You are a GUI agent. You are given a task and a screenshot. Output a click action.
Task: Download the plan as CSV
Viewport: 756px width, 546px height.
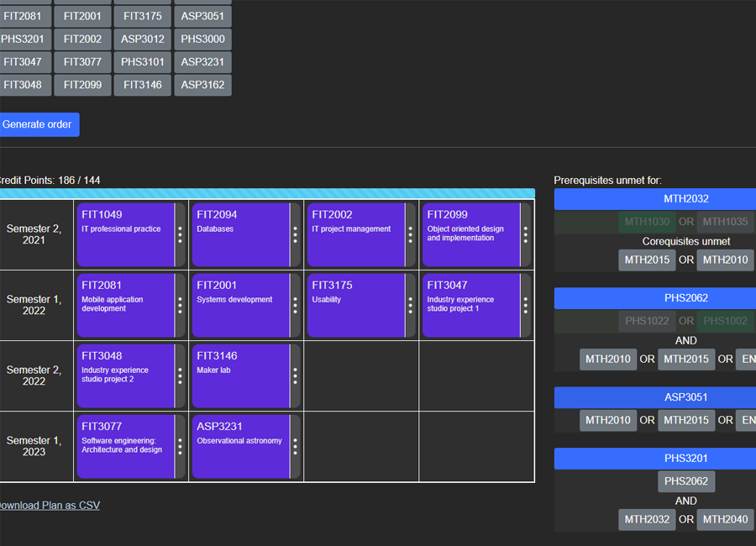(x=48, y=505)
